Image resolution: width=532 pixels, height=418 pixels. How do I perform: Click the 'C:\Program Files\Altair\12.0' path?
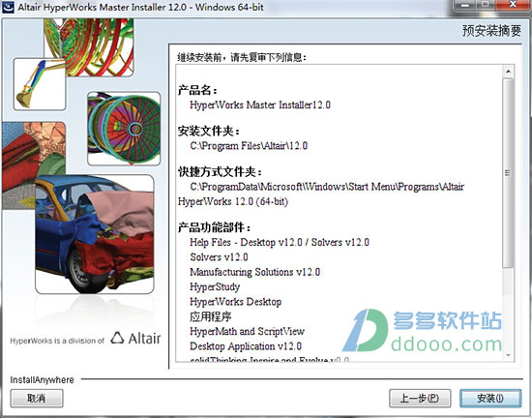point(249,146)
